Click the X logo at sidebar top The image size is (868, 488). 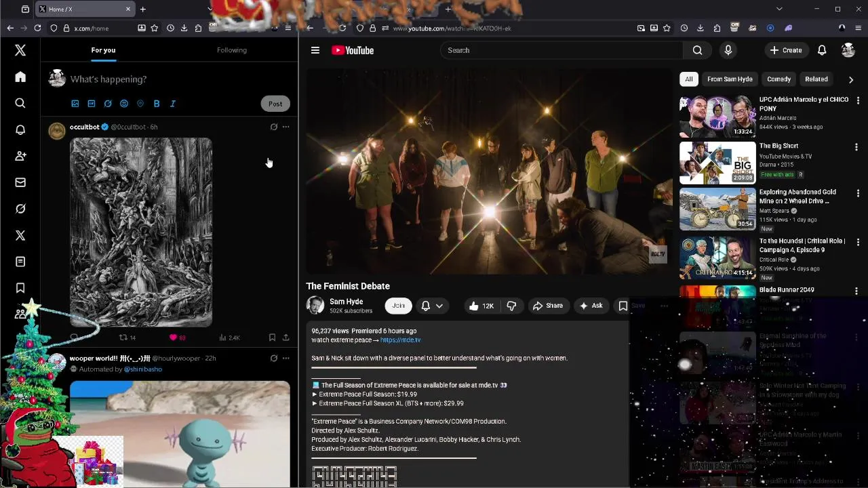[x=20, y=50]
